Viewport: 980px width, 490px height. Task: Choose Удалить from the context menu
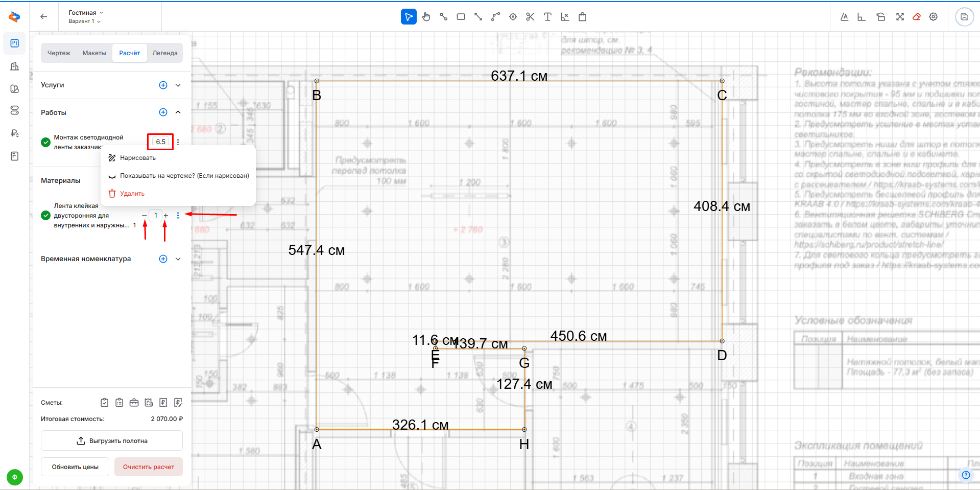[132, 194]
